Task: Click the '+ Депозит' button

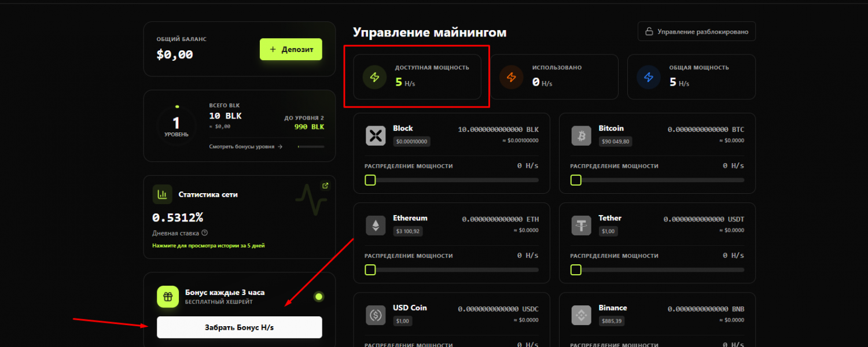Action: pos(290,49)
